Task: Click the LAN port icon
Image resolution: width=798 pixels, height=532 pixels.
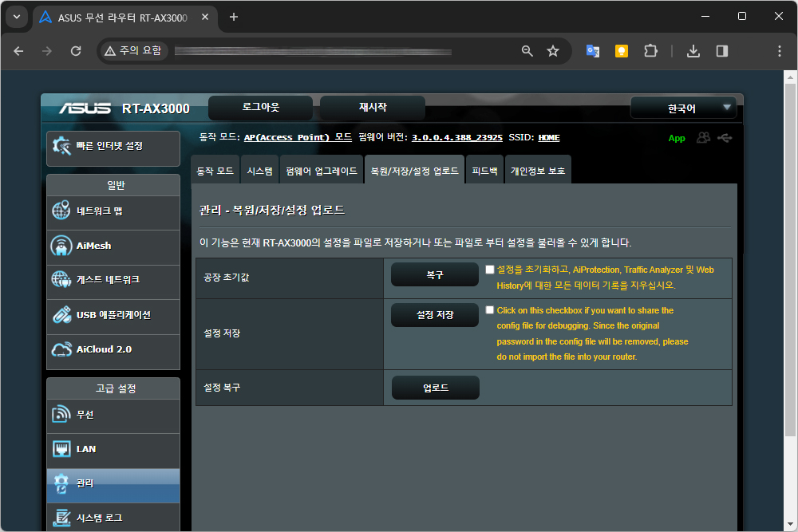Action: click(x=61, y=449)
